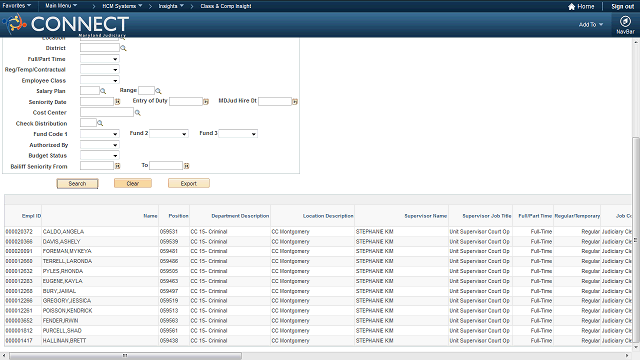
Task: Click horizontal scrollbar right arrow
Action: (x=627, y=356)
